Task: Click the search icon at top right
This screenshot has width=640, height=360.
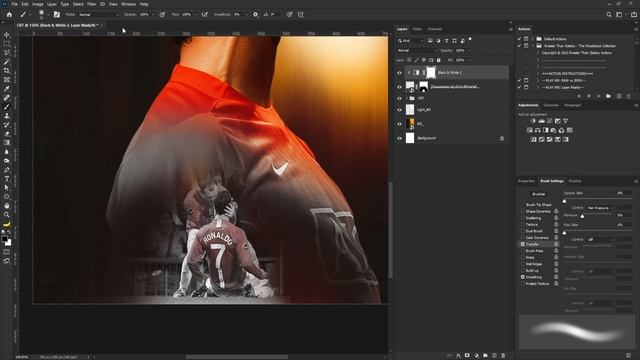Action: (609, 14)
